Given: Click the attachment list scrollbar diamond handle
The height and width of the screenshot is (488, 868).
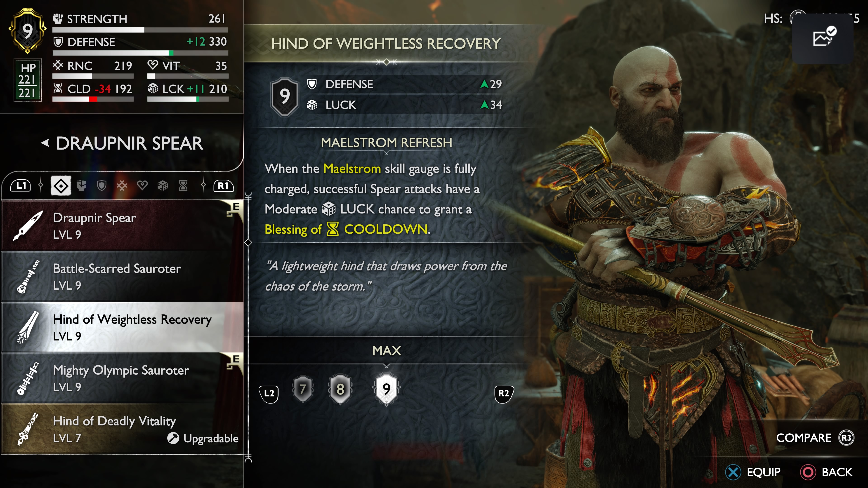Looking at the screenshot, I should pyautogui.click(x=248, y=242).
